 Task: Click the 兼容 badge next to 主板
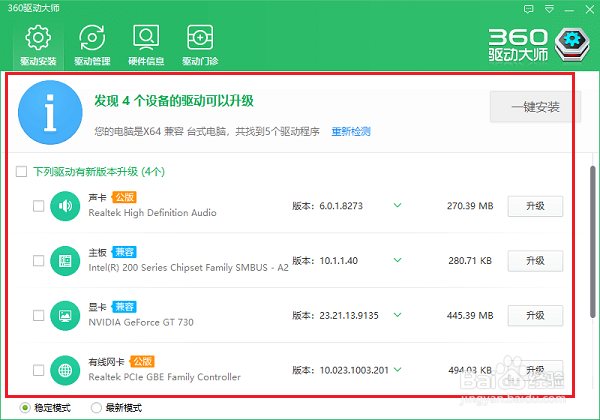(x=124, y=252)
